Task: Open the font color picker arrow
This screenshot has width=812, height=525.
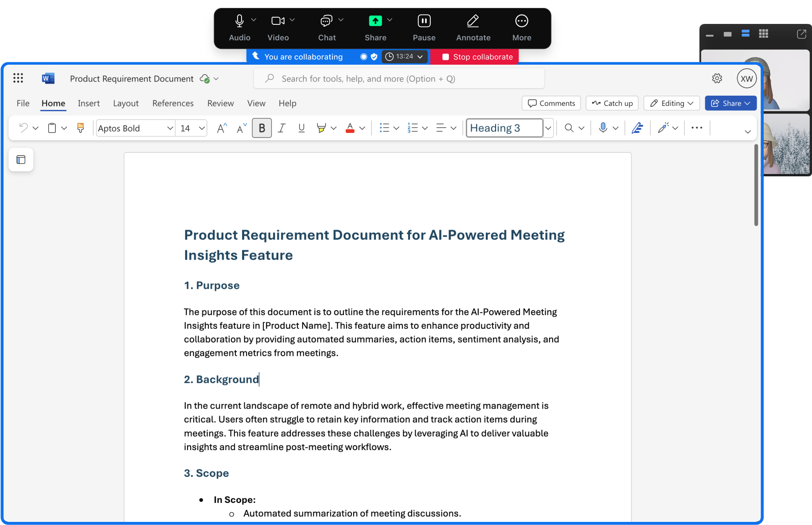Action: click(x=362, y=128)
